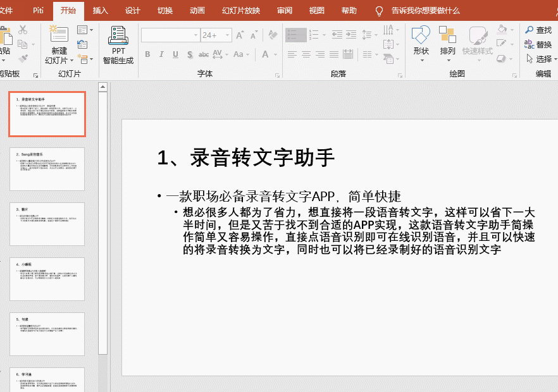
Task: Click thumbnail pane scroll up arrow
Action: (x=103, y=87)
